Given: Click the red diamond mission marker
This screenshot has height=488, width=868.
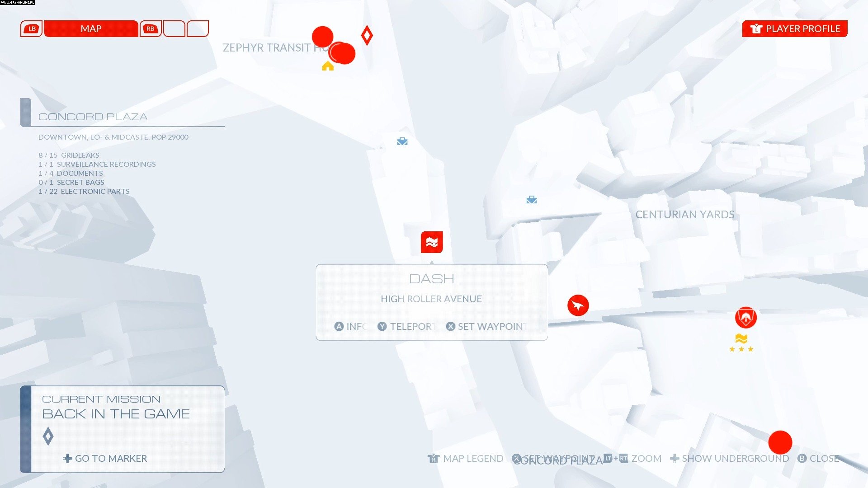Looking at the screenshot, I should pyautogui.click(x=367, y=35).
